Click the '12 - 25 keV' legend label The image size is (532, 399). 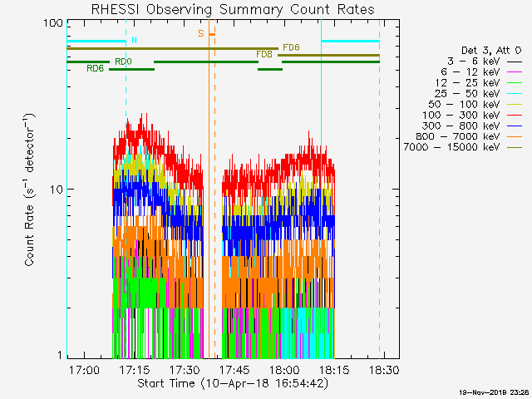pos(467,83)
